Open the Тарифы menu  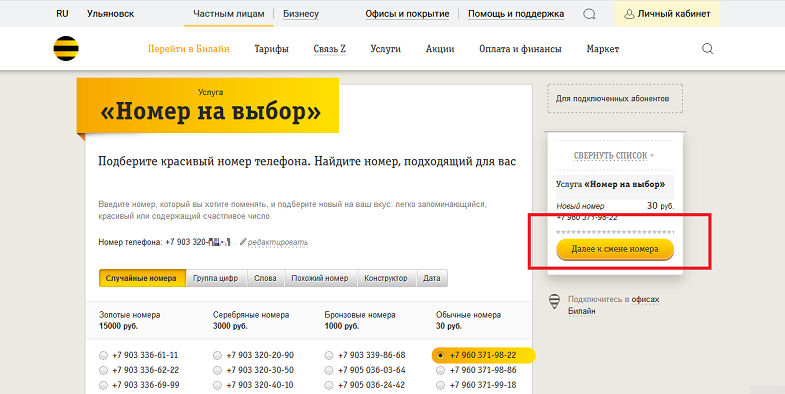coord(271,49)
